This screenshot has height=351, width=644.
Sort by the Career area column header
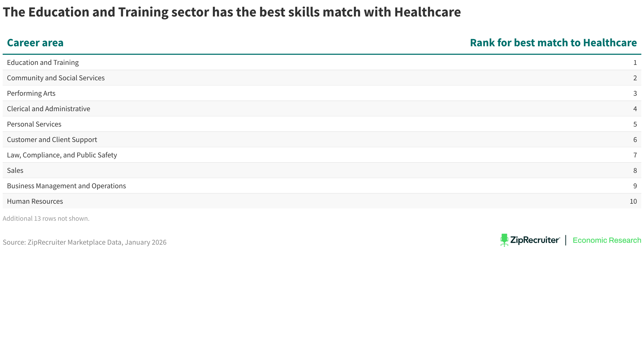coord(35,43)
